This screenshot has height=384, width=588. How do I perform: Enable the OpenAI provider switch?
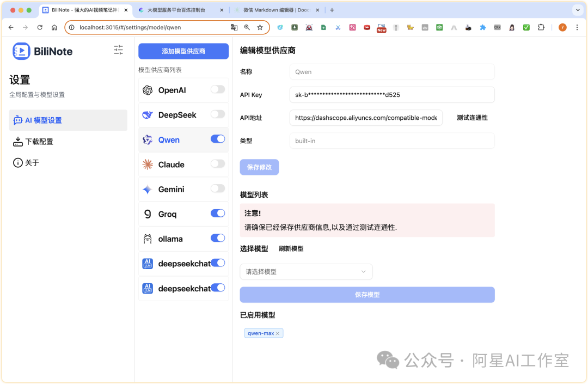217,89
